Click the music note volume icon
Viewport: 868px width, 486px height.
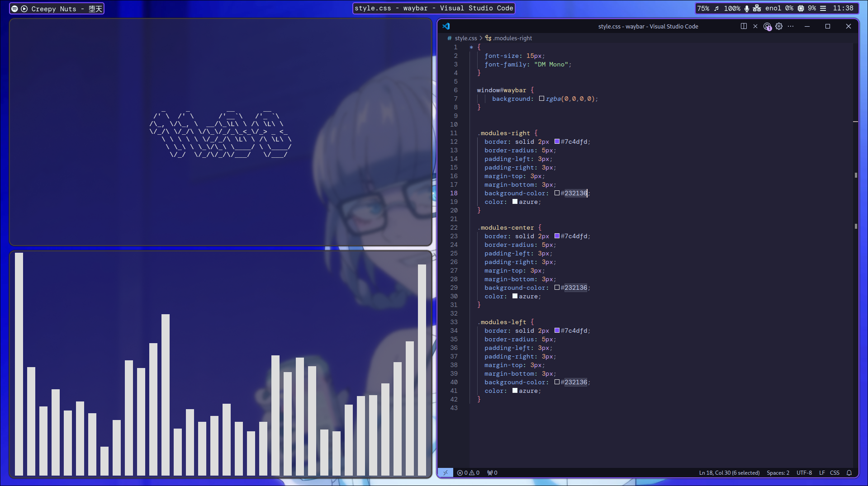click(x=716, y=8)
